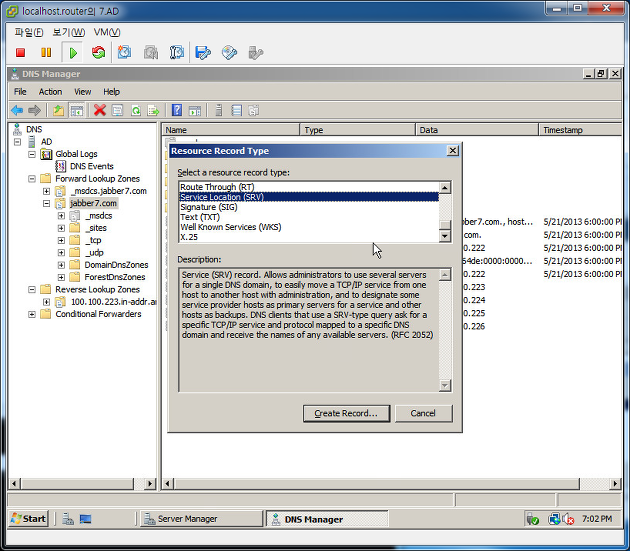630x551 pixels.
Task: Click the Create Record... button
Action: [x=346, y=414]
